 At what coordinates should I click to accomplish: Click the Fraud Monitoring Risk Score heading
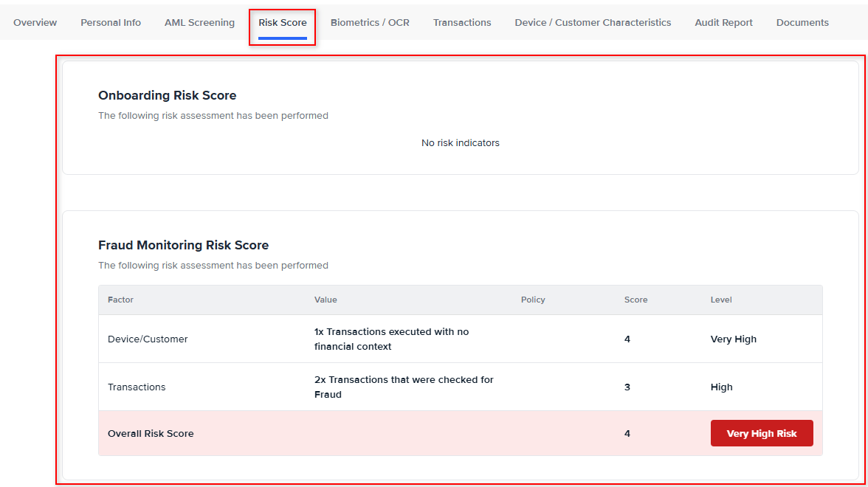[x=183, y=245]
